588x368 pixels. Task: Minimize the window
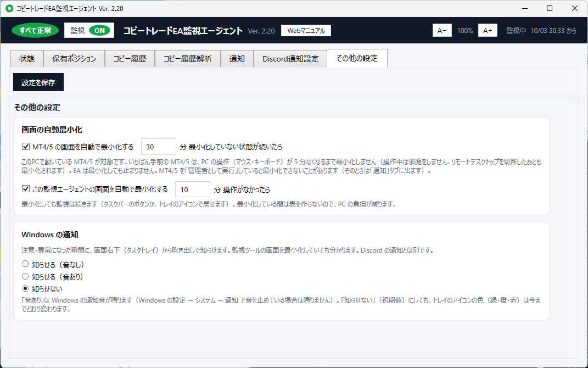coord(525,8)
